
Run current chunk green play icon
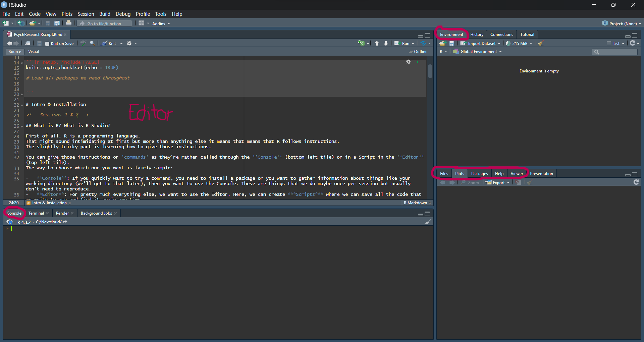(x=418, y=62)
